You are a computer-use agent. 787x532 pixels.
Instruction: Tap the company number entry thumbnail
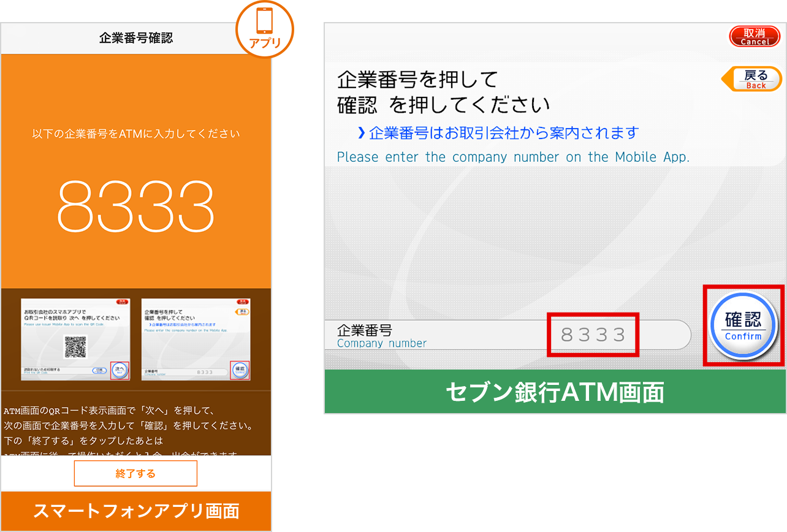(x=186, y=340)
